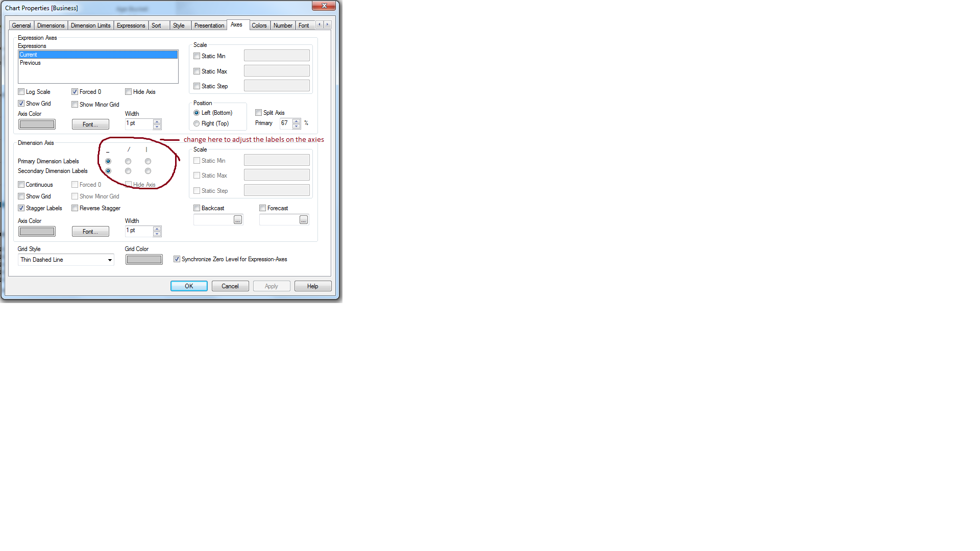Click Primary Dimension Labels first radio button

[x=108, y=161]
